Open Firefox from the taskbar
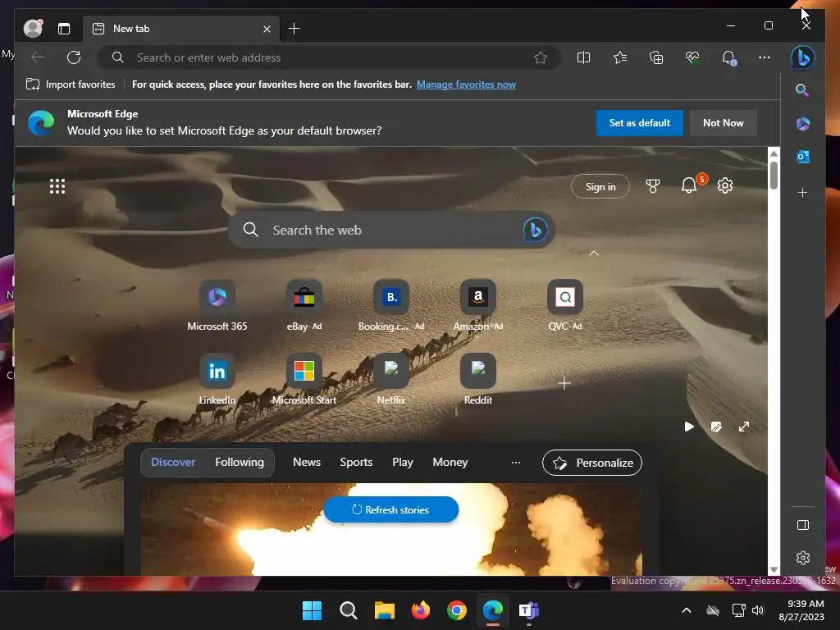The width and height of the screenshot is (840, 630). [421, 610]
